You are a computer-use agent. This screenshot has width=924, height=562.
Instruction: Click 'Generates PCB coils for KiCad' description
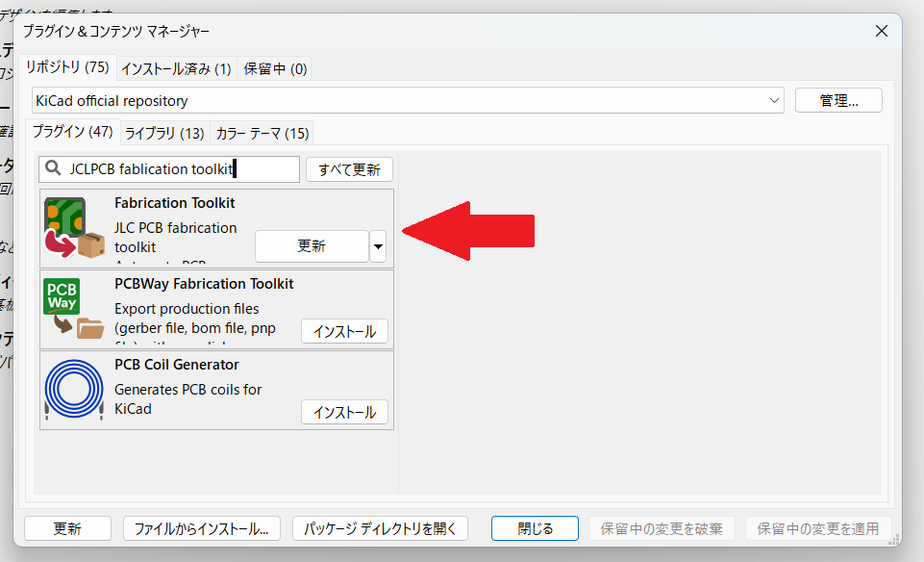pos(188,399)
